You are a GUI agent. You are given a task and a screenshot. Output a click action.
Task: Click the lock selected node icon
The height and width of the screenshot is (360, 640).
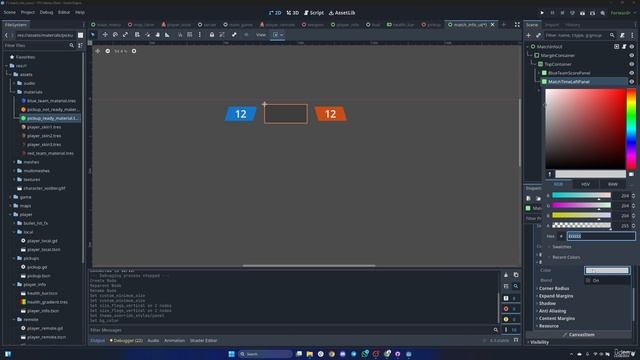pyautogui.click(x=212, y=35)
